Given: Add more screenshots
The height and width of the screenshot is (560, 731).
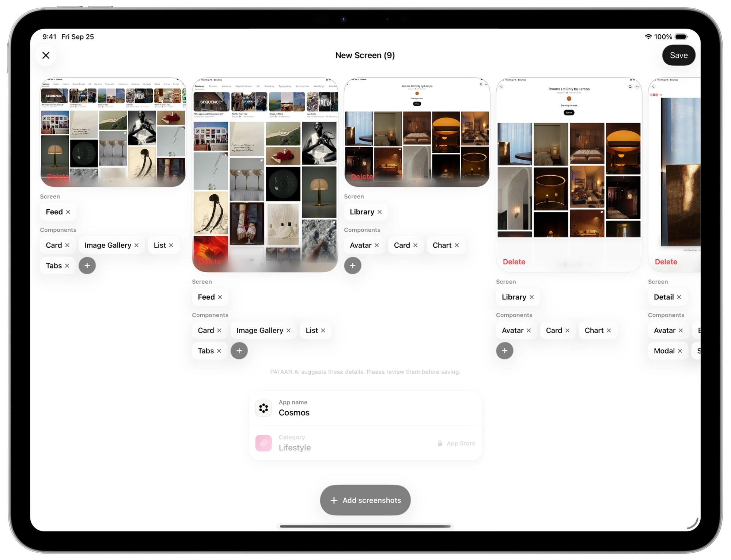Looking at the screenshot, I should [x=365, y=500].
